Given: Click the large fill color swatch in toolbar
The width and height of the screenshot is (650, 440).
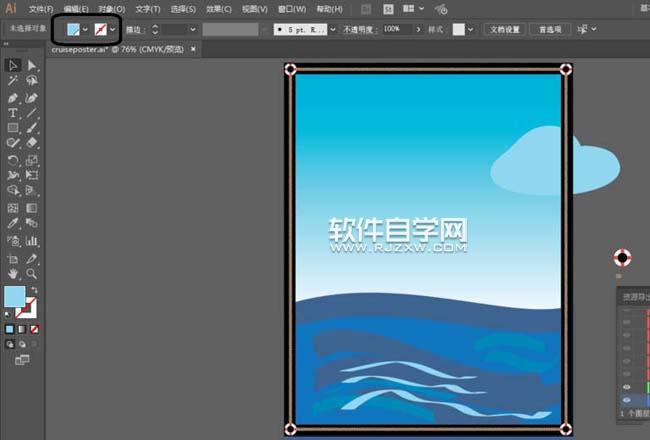Looking at the screenshot, I should pos(15,297).
